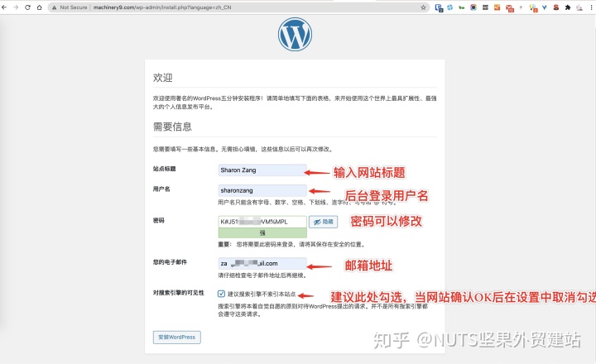Open the green 'bw' BuiltWith extension
This screenshot has height=364, width=596.
pos(461,7)
